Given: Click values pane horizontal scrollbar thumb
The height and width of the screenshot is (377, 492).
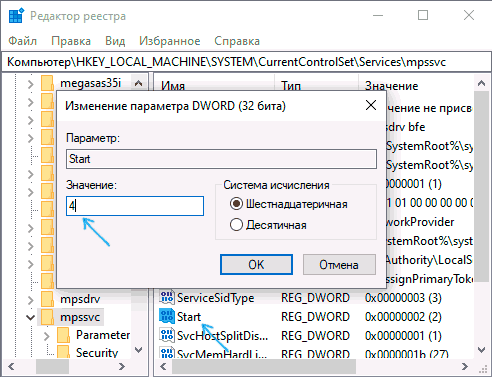Looking at the screenshot, I should 264,367.
